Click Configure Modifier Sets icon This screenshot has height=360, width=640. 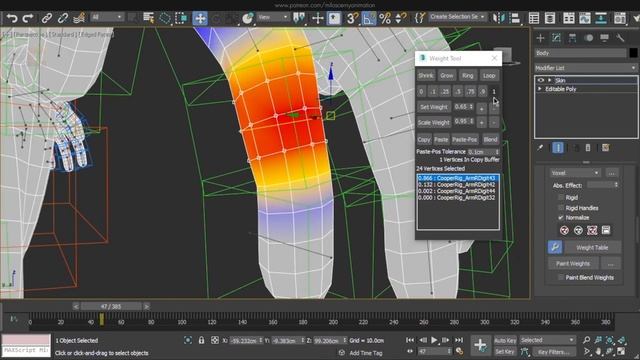[606, 148]
